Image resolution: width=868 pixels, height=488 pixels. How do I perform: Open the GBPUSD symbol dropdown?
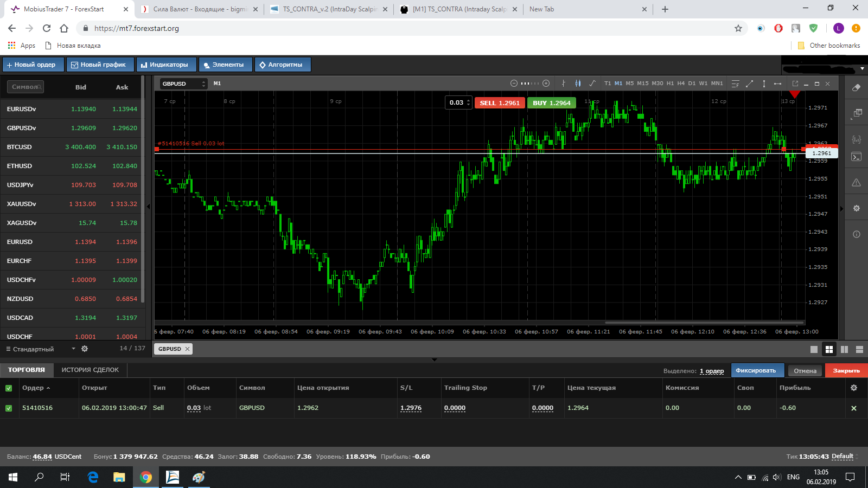(184, 84)
